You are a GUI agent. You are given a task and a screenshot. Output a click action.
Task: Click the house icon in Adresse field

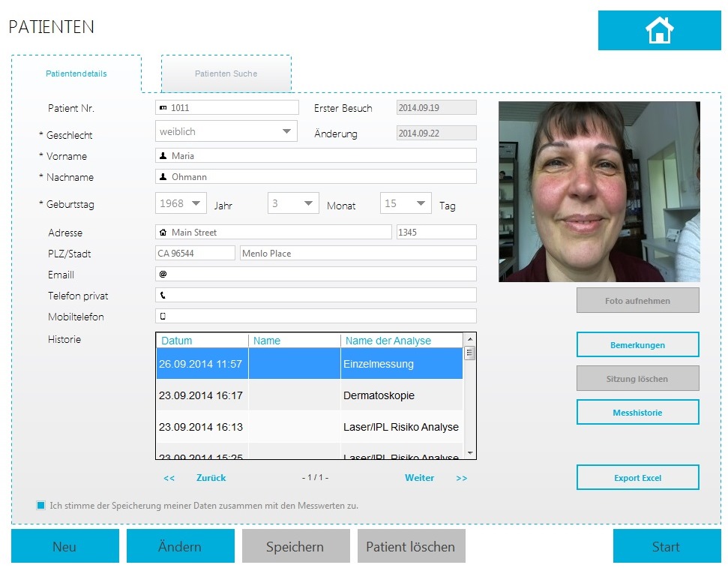(163, 232)
